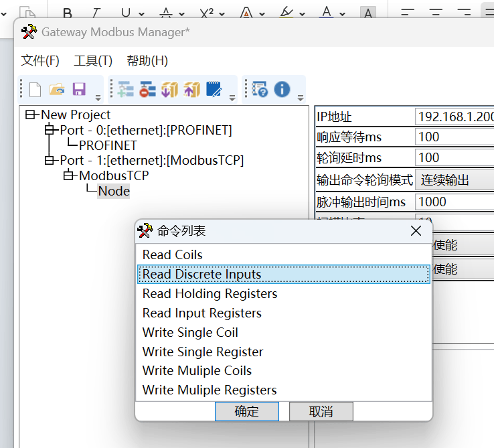Toggle Underline in the background editor
The height and width of the screenshot is (448, 494).
click(x=126, y=13)
